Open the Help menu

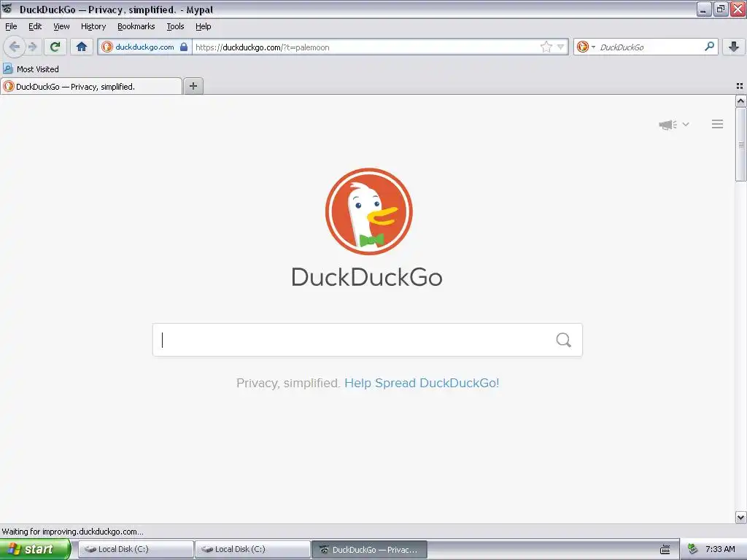coord(203,27)
